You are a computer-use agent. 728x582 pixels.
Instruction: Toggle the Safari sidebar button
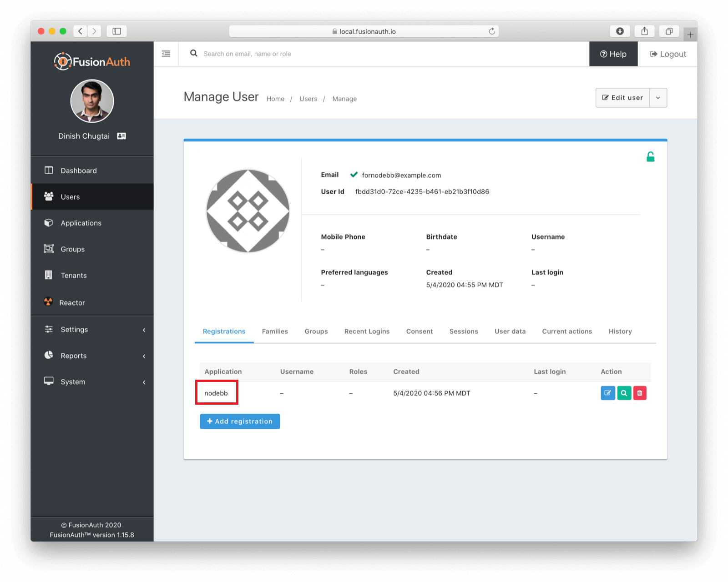(x=117, y=31)
